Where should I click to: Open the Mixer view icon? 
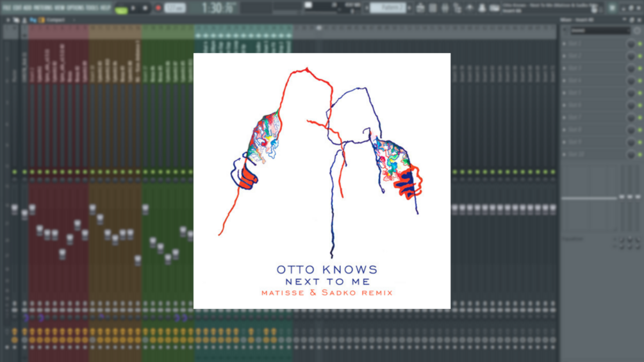457,8
